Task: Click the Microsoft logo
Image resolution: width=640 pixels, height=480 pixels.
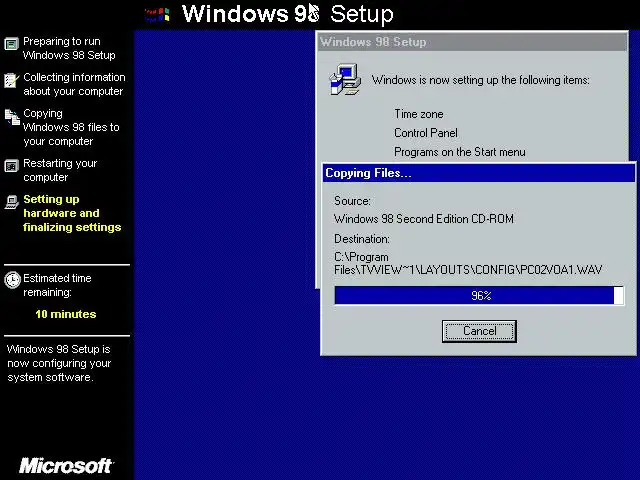Action: coord(66,466)
